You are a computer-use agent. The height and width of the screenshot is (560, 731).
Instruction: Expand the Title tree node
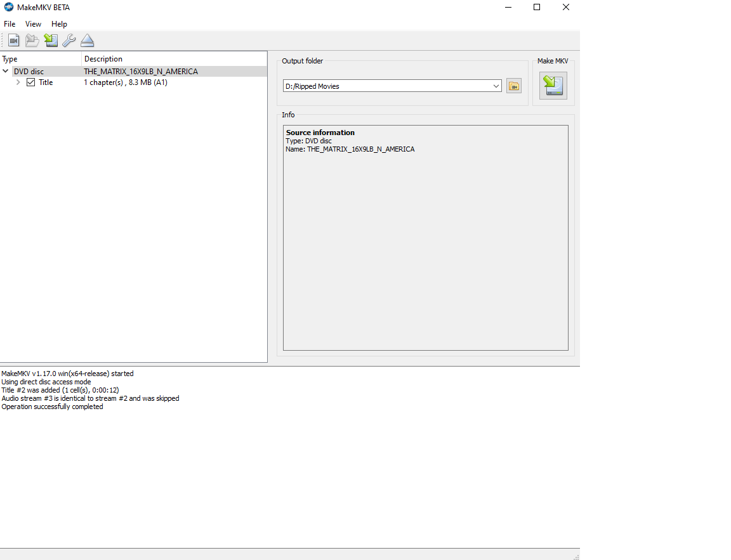coord(18,82)
